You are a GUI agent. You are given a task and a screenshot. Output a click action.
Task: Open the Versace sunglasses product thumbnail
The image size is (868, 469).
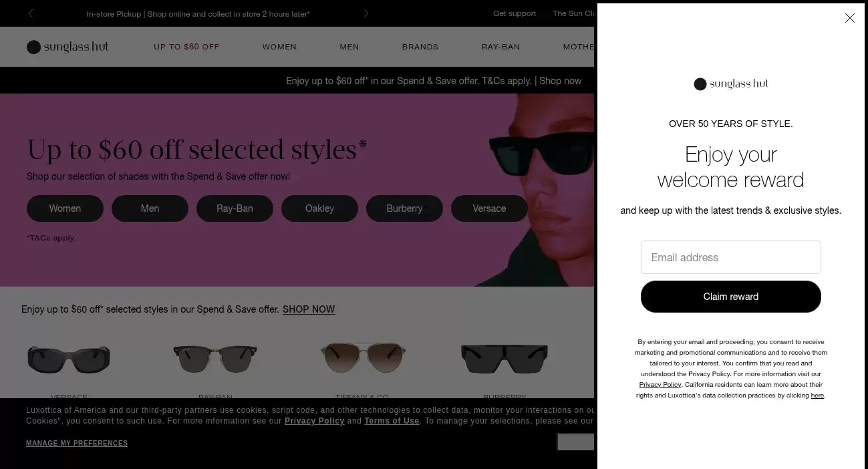click(69, 359)
